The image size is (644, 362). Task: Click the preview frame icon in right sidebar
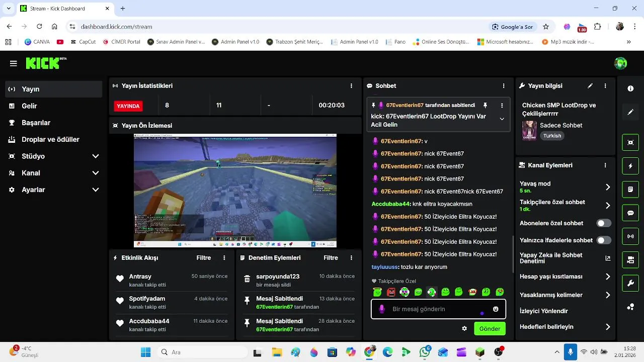630,142
